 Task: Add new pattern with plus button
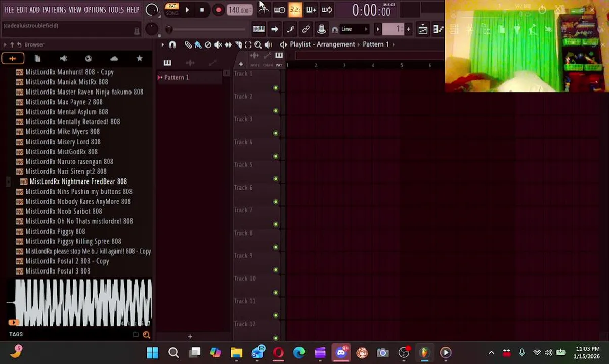tap(408, 29)
